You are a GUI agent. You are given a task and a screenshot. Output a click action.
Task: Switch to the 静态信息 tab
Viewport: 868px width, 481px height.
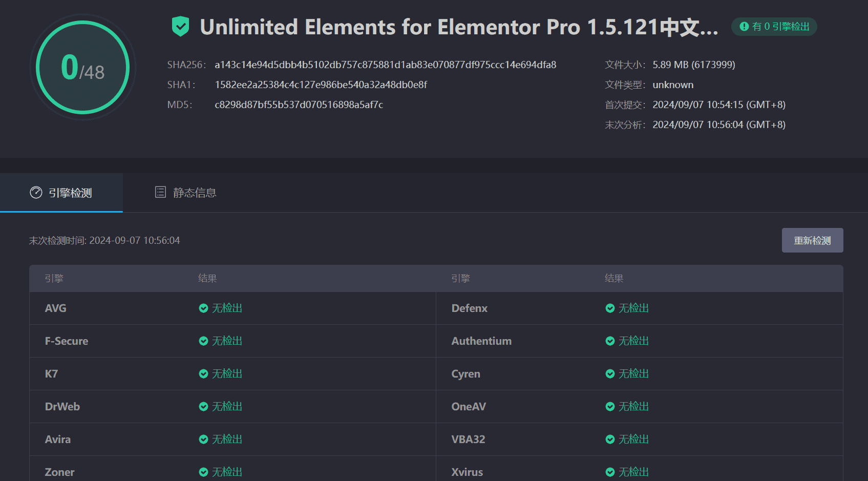[x=185, y=193]
